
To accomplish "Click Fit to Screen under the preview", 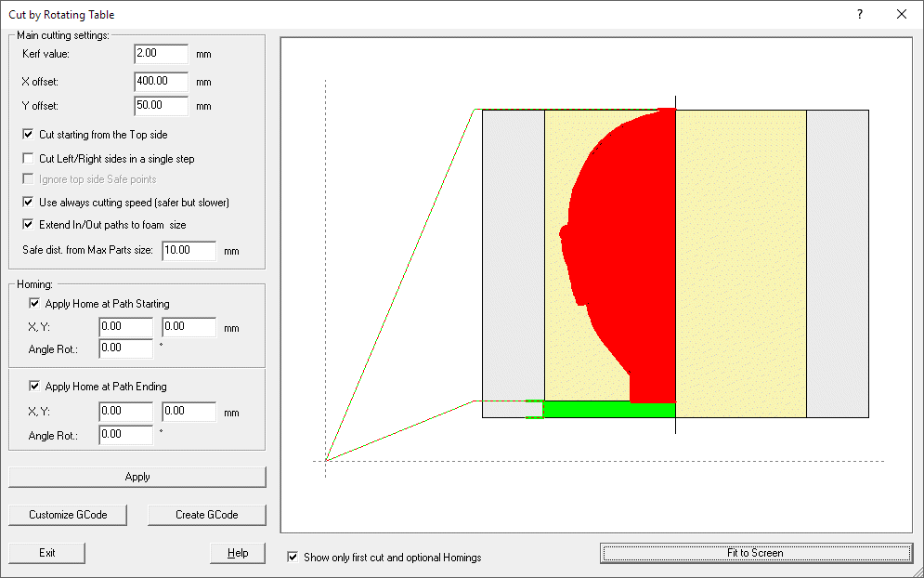I will (756, 552).
